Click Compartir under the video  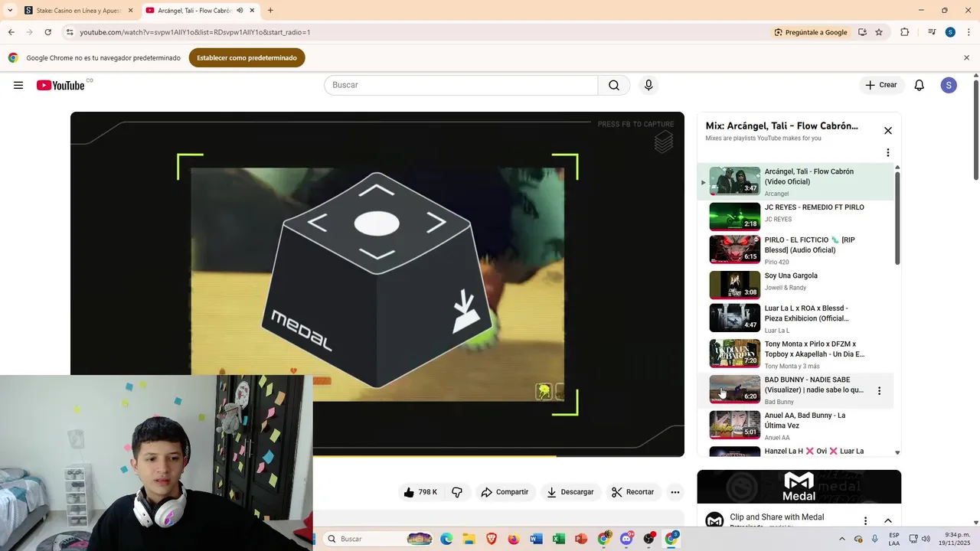point(505,492)
